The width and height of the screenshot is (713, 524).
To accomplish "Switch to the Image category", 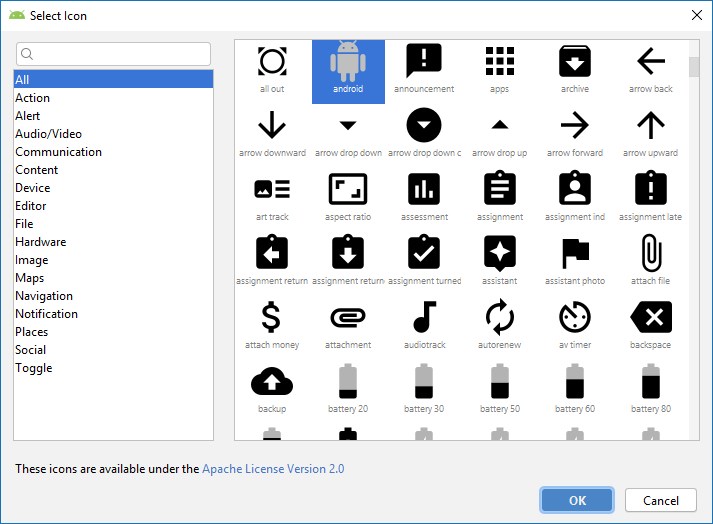I will (113, 260).
